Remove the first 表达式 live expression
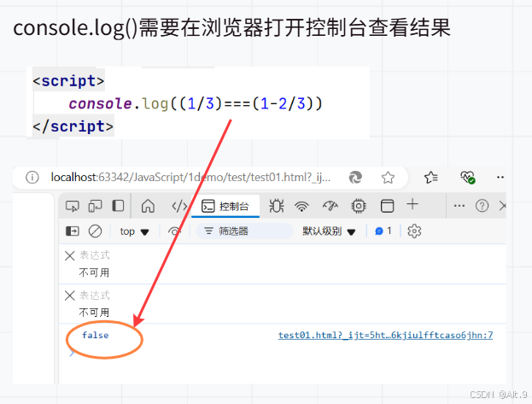 (x=69, y=255)
